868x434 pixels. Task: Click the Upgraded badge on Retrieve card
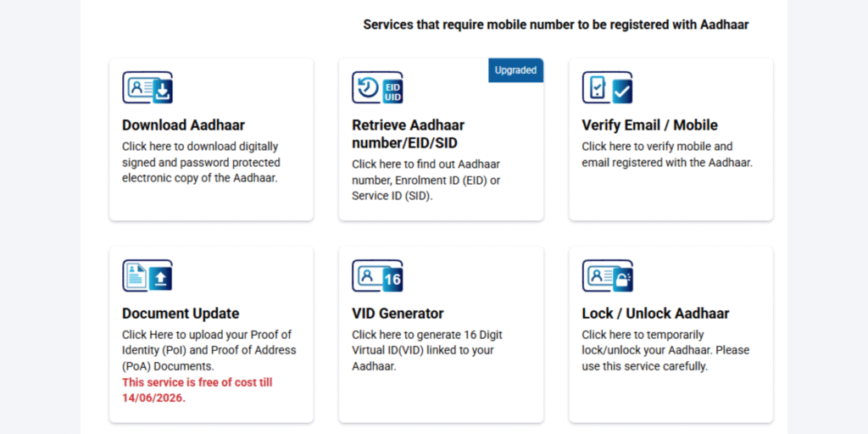pyautogui.click(x=515, y=70)
